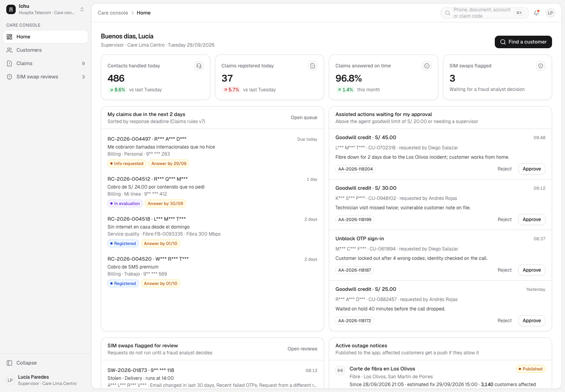The width and height of the screenshot is (565, 392).
Task: Open claim RC-2026-004512
Action: 212,191
